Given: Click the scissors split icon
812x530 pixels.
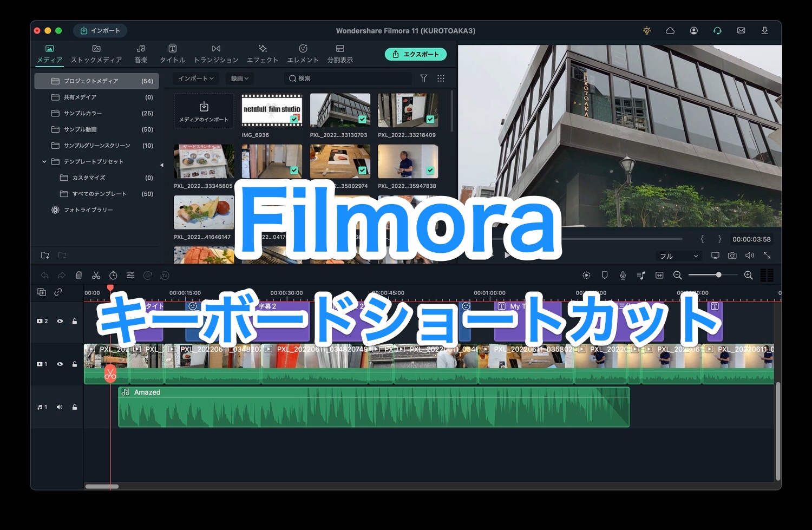Looking at the screenshot, I should click(96, 276).
